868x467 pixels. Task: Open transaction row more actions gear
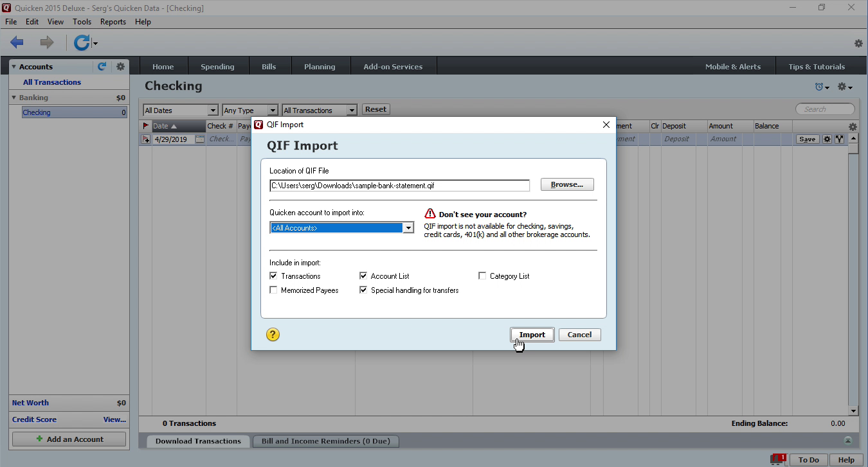tap(827, 139)
